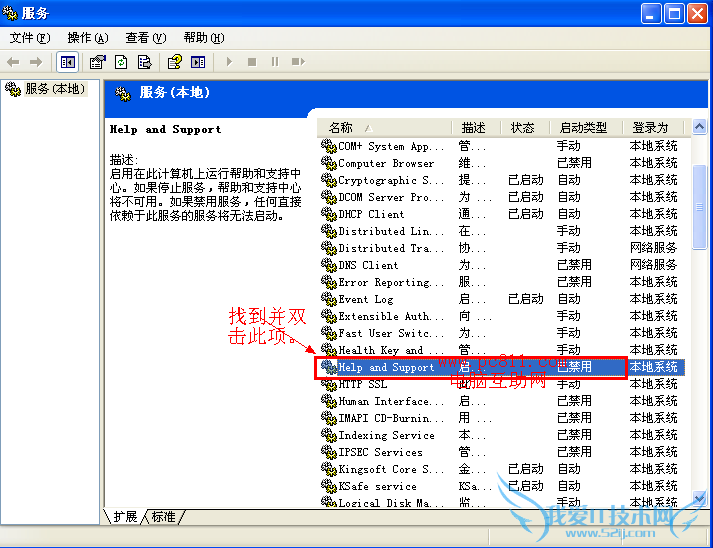Select the Distributed Tra... service
This screenshot has height=548, width=713.
click(391, 248)
